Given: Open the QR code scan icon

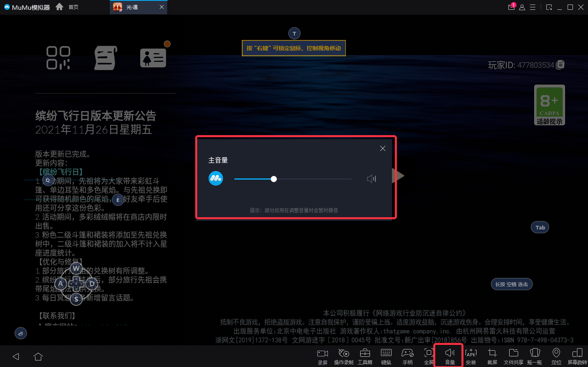Looking at the screenshot, I should pos(58,58).
